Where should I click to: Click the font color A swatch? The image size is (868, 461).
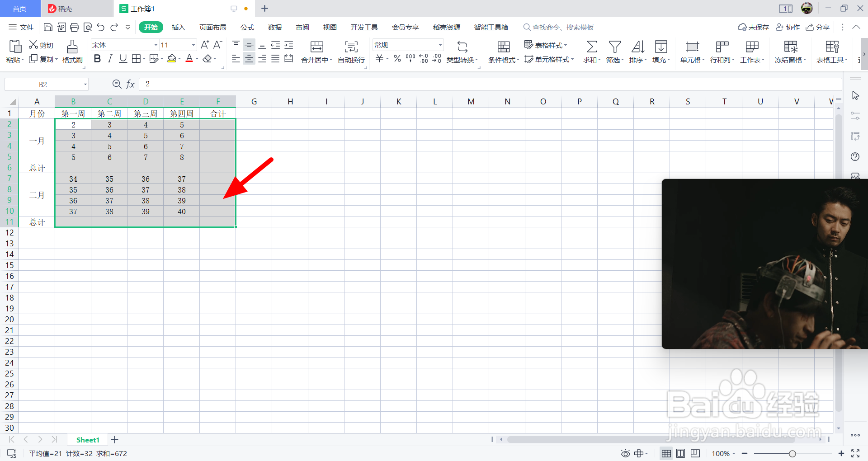[x=189, y=59]
